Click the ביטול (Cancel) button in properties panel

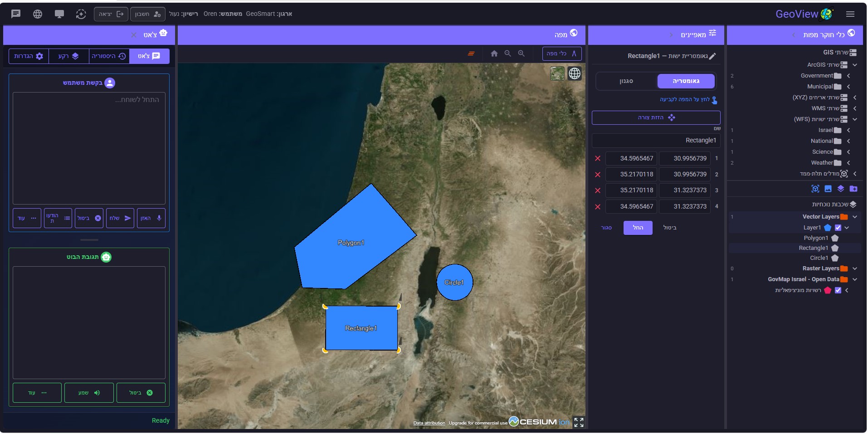point(670,228)
